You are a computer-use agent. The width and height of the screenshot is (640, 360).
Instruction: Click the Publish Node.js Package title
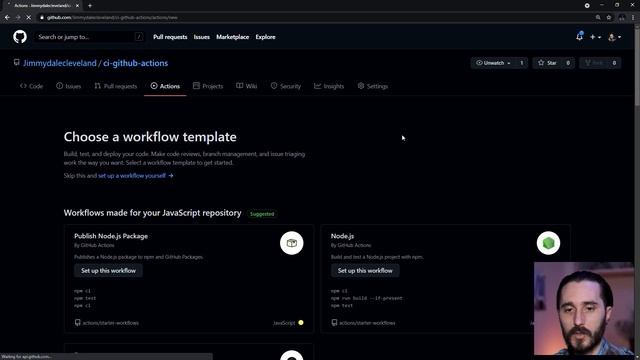tap(111, 236)
